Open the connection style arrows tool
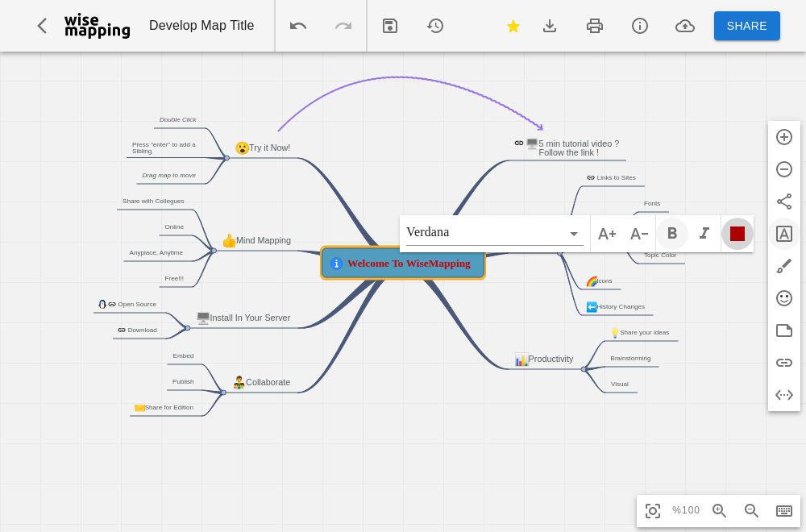The height and width of the screenshot is (532, 806). [784, 395]
